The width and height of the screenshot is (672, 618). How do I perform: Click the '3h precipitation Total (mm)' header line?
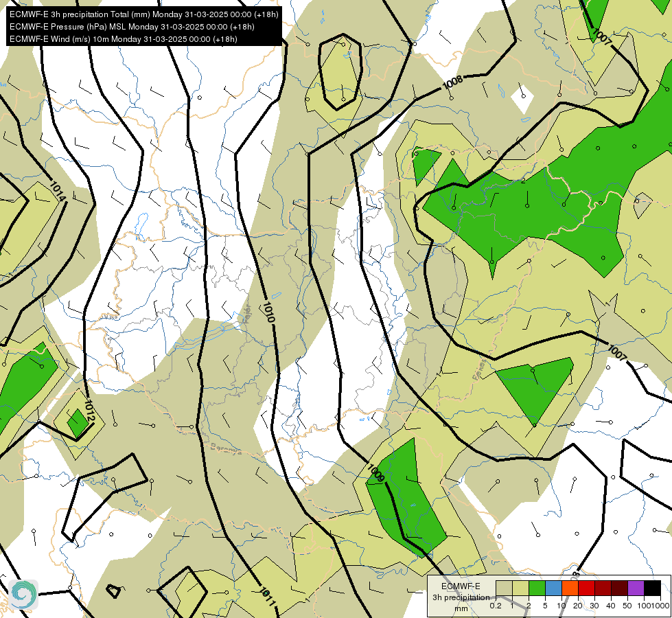click(144, 14)
